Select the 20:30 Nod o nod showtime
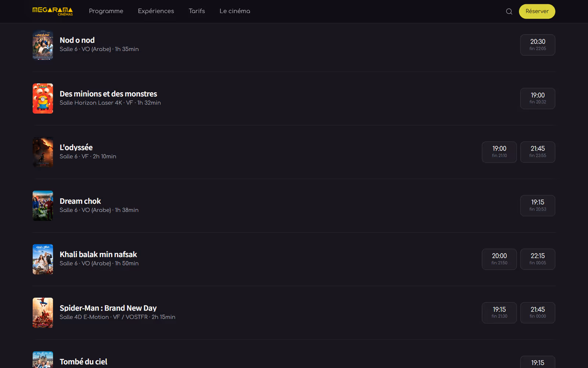The height and width of the screenshot is (368, 588). 538,45
